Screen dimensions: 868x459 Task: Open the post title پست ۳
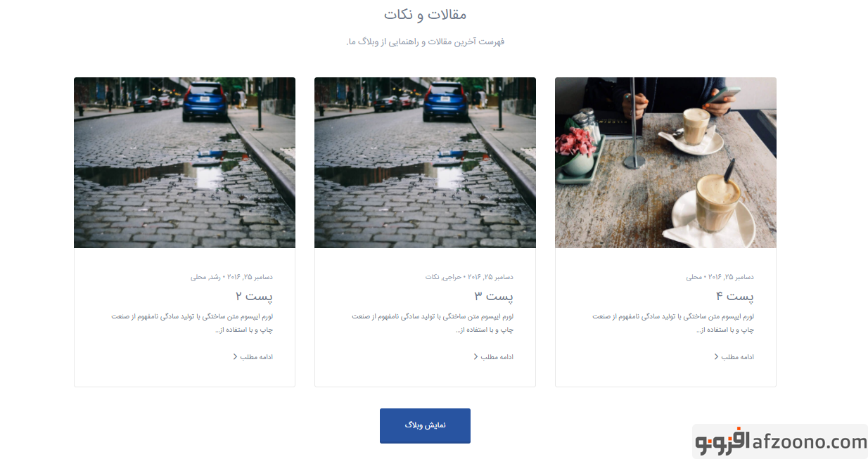[494, 297]
